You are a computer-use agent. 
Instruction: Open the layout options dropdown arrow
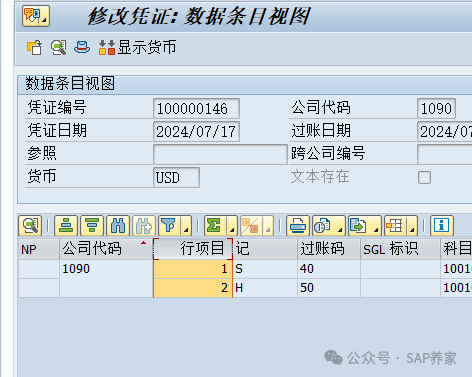coord(412,226)
